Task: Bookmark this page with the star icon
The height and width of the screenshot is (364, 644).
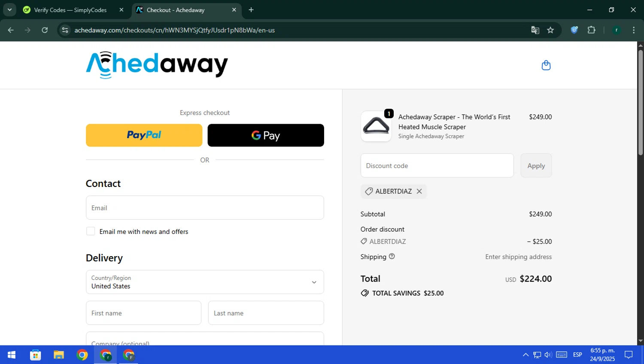Action: [550, 30]
